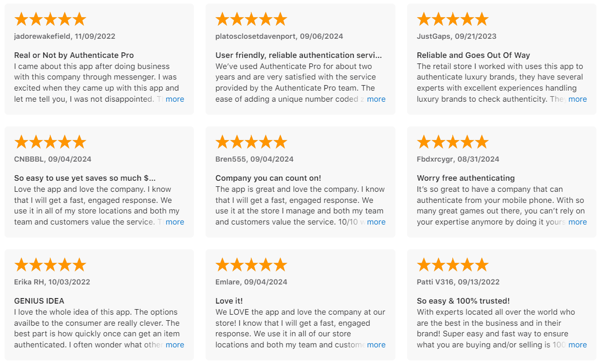The image size is (603, 364).
Task: Click the star rating on jadorewakefield's review
Action: 50,20
